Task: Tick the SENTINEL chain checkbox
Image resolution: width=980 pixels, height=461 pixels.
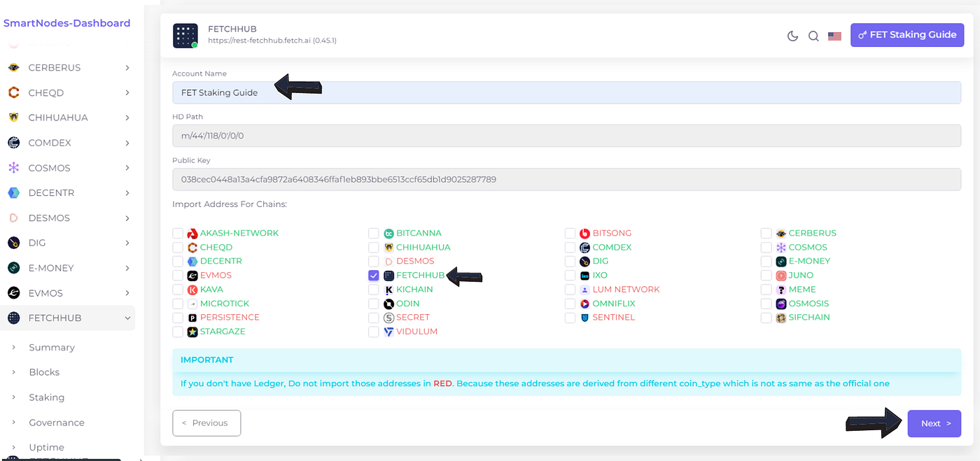Action: [570, 318]
